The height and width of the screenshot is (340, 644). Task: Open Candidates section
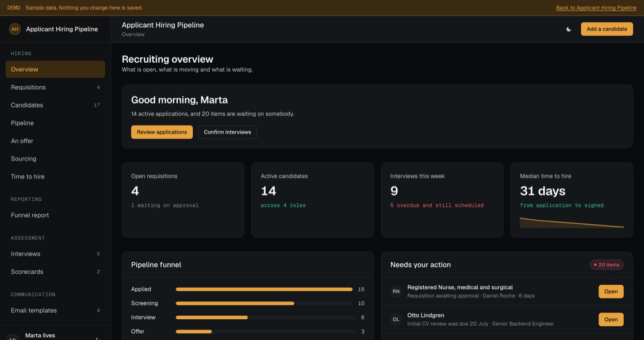pyautogui.click(x=55, y=105)
